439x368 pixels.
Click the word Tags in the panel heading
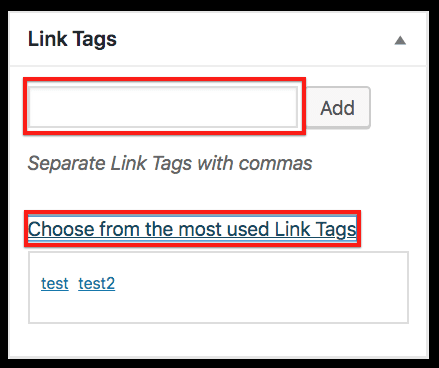coord(95,39)
